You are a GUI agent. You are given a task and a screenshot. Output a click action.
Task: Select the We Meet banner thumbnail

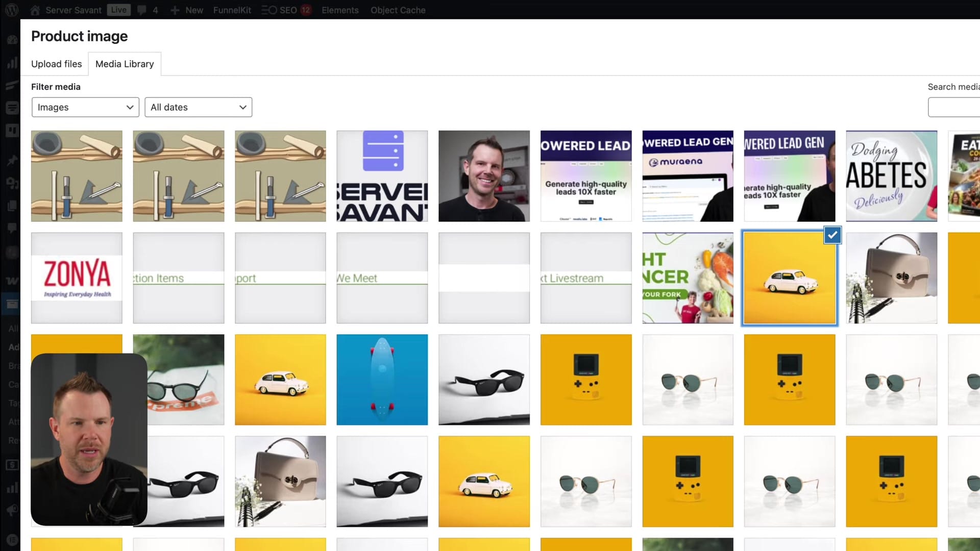click(x=382, y=278)
